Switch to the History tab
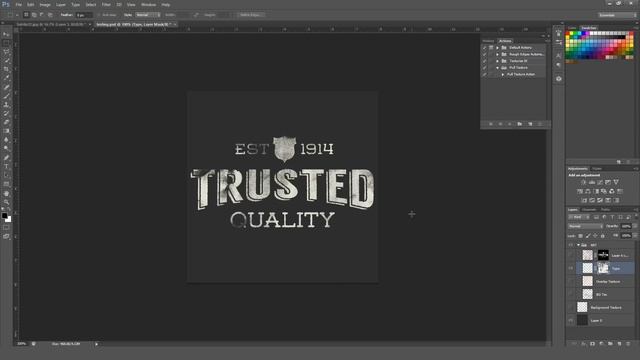640x360 pixels. 488,41
